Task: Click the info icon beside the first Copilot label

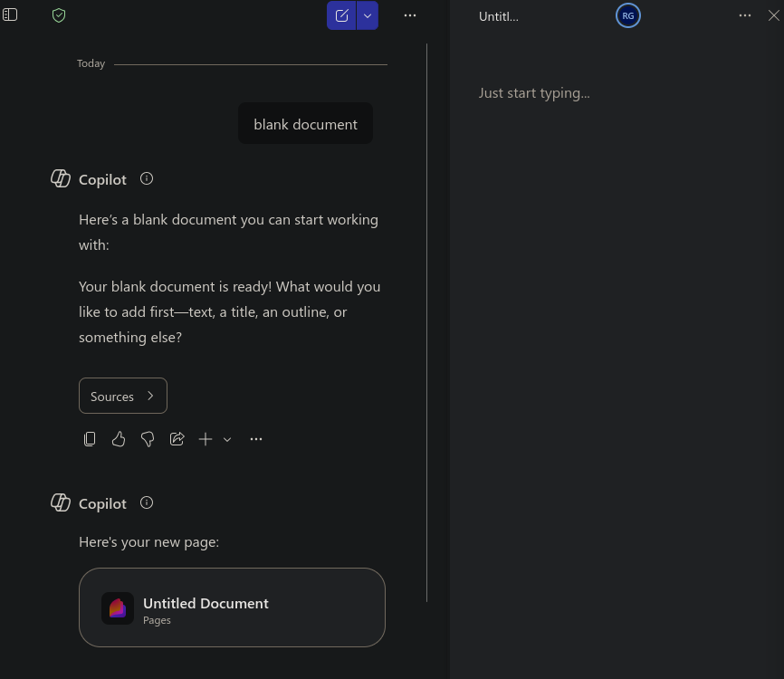Action: [146, 178]
